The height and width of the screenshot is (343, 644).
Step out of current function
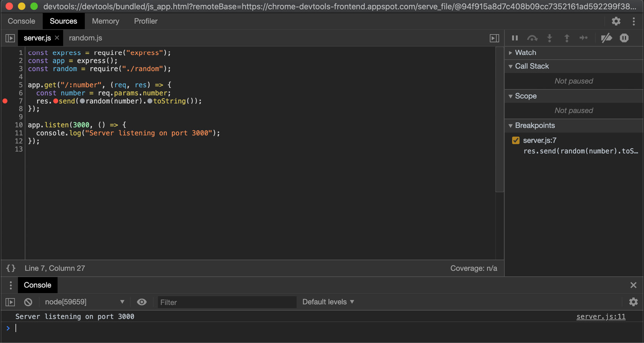pos(567,38)
